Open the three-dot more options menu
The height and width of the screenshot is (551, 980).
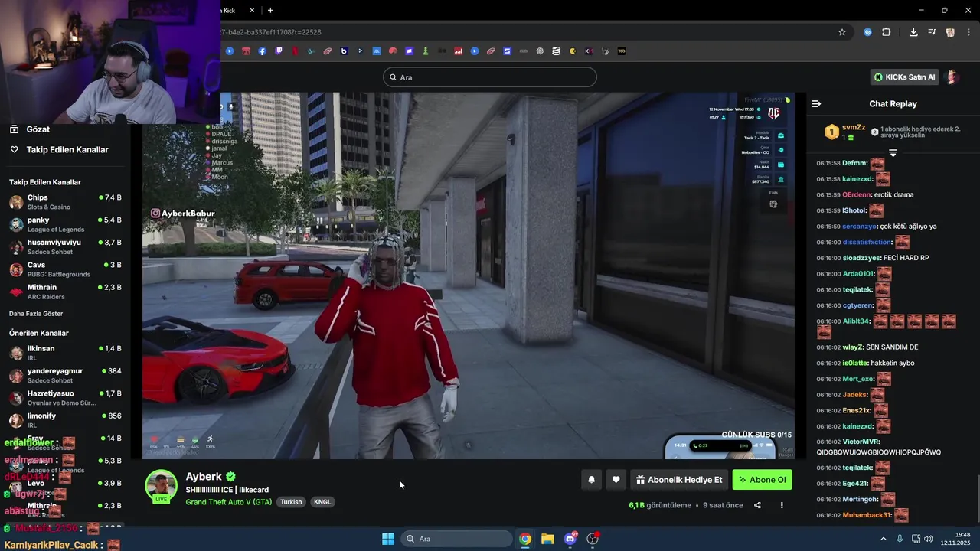(782, 505)
